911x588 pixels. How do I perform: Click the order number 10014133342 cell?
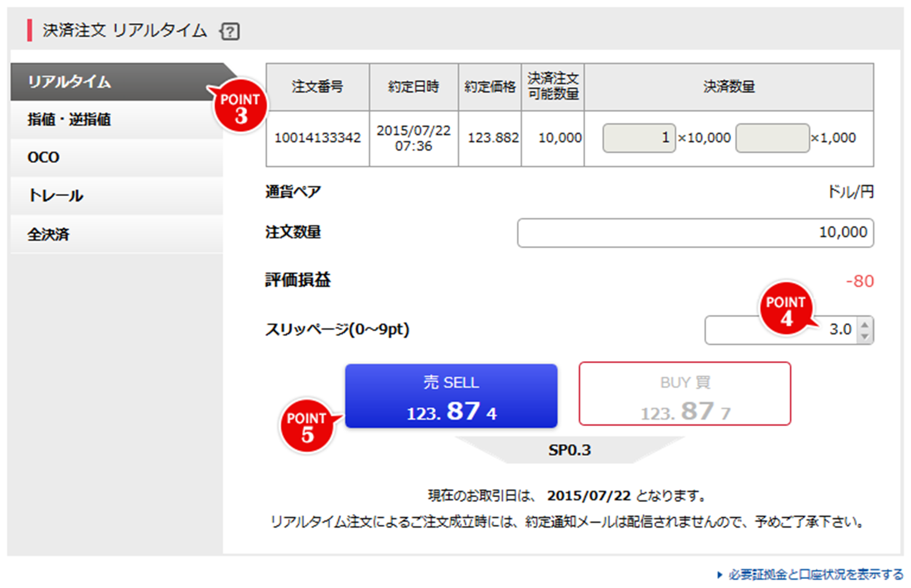318,138
